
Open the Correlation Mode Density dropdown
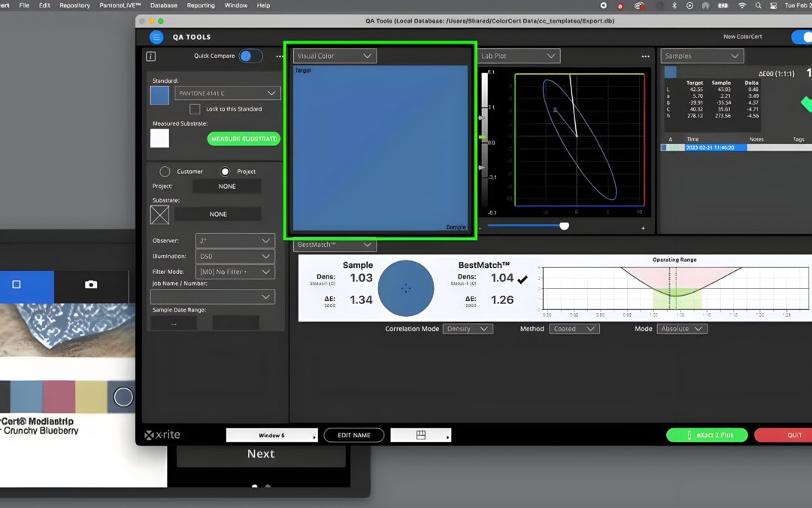click(468, 329)
